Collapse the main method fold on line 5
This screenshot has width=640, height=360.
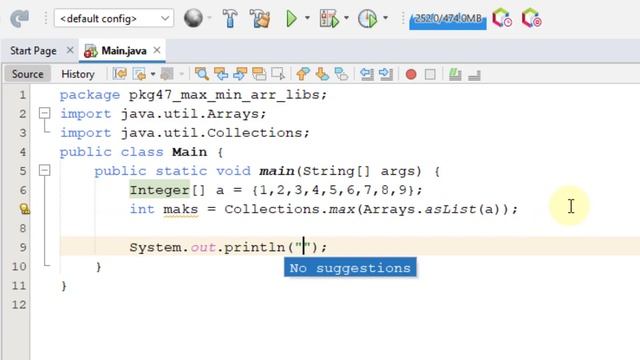[x=44, y=170]
